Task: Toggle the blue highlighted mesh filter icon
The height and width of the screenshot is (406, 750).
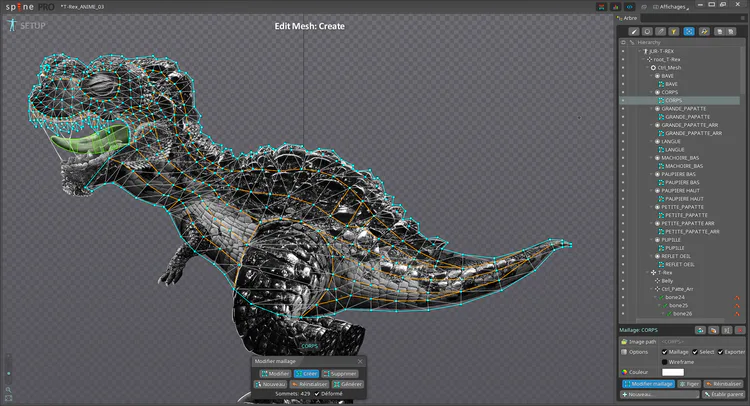Action: coord(689,32)
